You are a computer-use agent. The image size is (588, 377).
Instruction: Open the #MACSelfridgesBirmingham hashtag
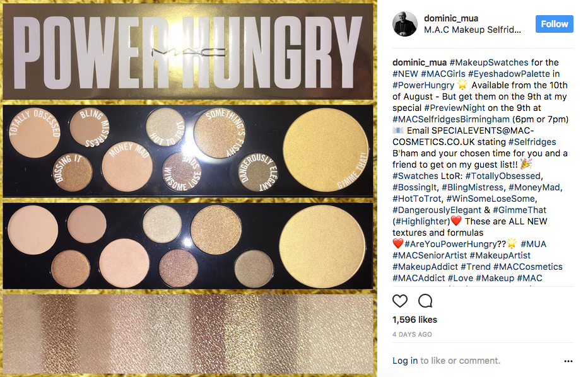pos(451,119)
